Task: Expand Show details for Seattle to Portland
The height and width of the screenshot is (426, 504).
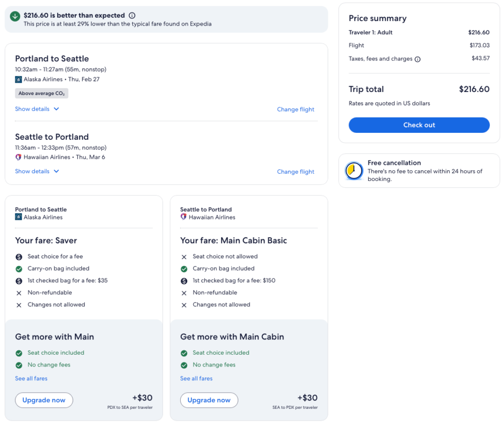Action: tap(37, 172)
